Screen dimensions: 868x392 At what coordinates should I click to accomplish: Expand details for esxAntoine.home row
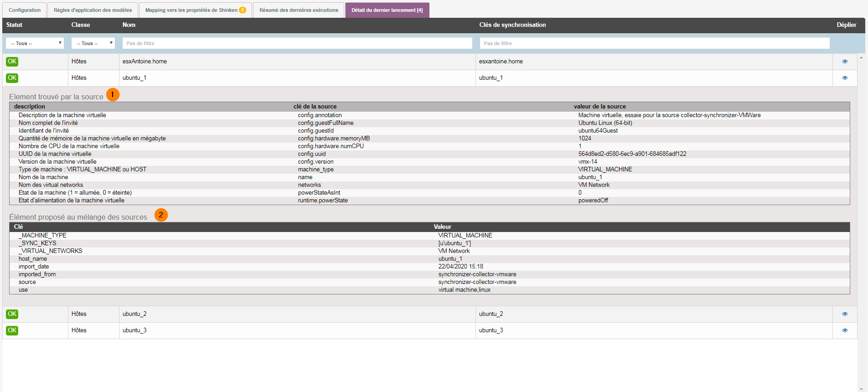[844, 62]
